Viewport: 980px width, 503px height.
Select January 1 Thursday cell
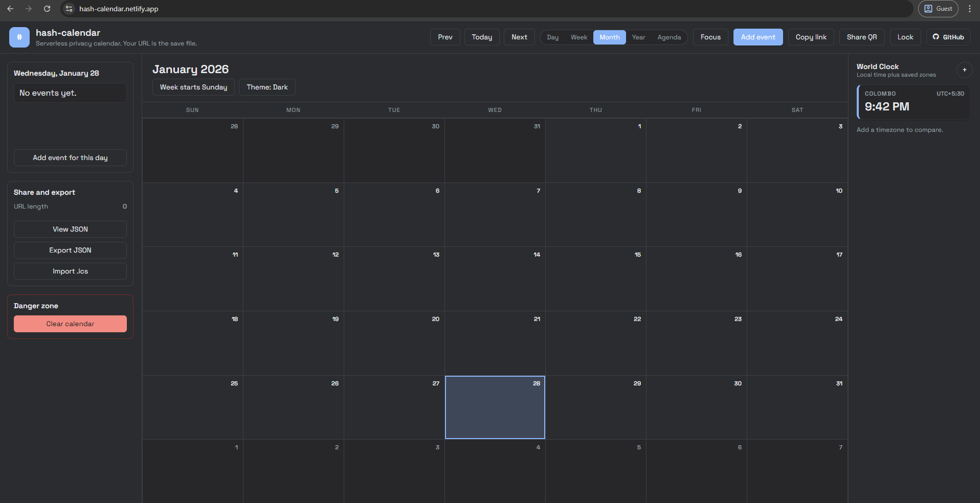(x=595, y=151)
